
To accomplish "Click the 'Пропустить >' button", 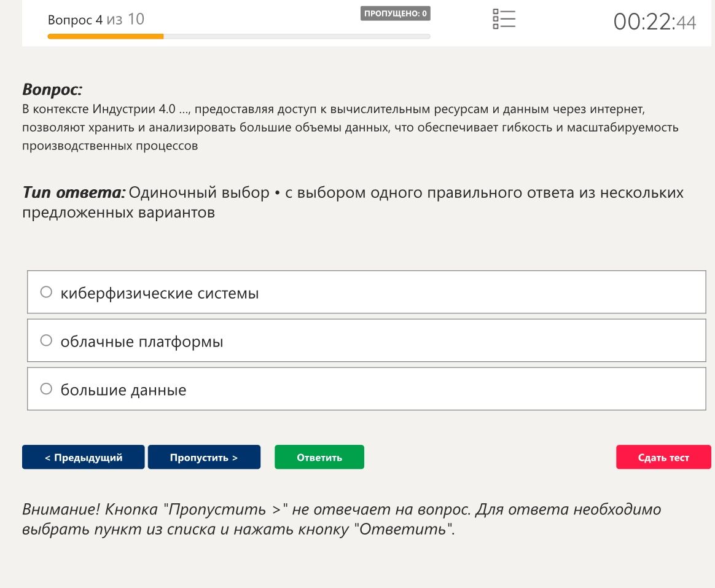I will (x=204, y=457).
